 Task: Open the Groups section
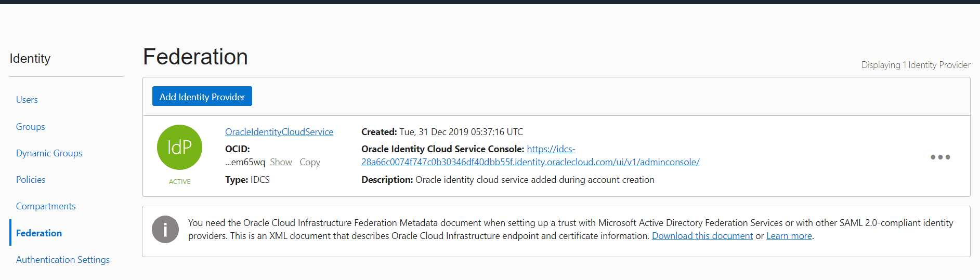click(31, 127)
